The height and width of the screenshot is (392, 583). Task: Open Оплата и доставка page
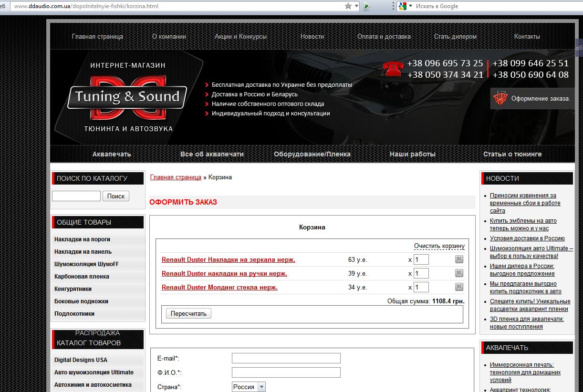[384, 36]
